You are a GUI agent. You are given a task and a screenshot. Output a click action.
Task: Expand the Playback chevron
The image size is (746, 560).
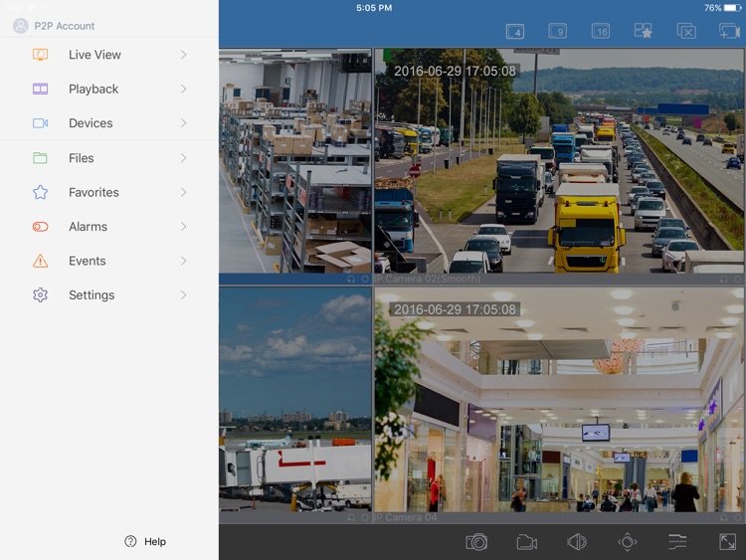[x=184, y=89]
